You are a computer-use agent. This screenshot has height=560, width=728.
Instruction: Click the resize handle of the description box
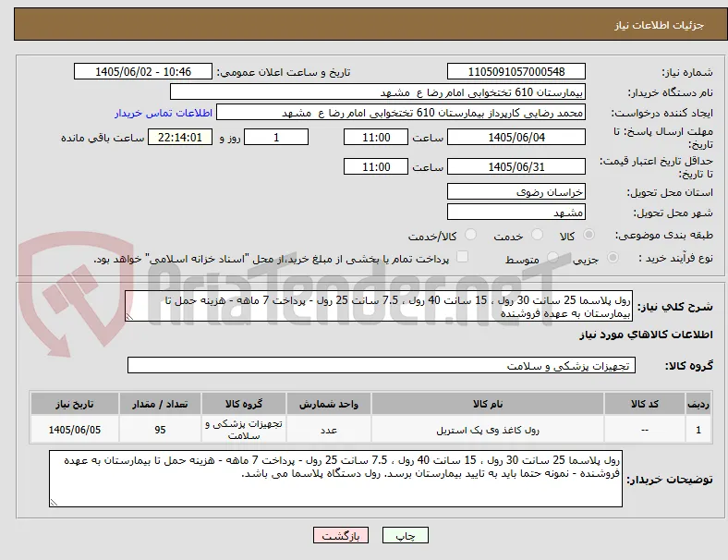(129, 317)
